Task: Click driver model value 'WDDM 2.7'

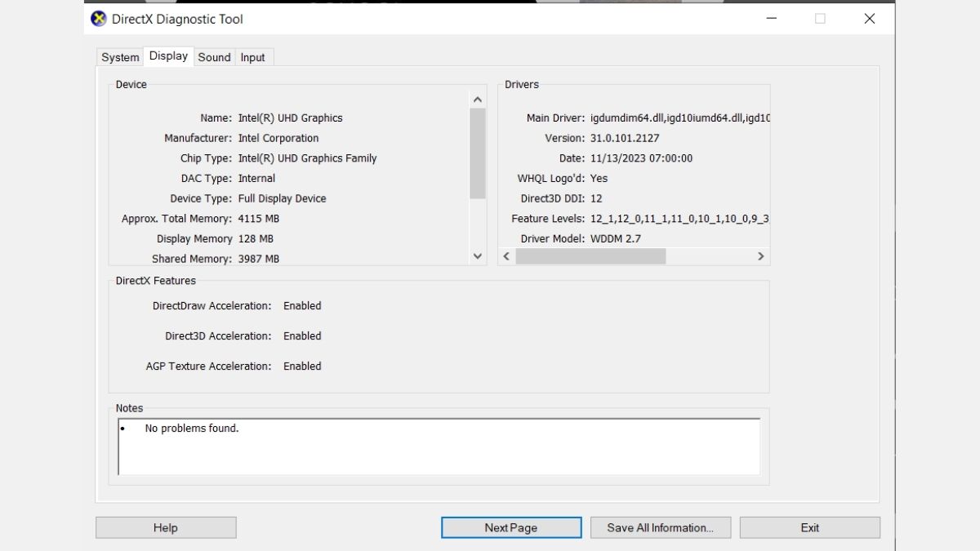Action: 616,238
